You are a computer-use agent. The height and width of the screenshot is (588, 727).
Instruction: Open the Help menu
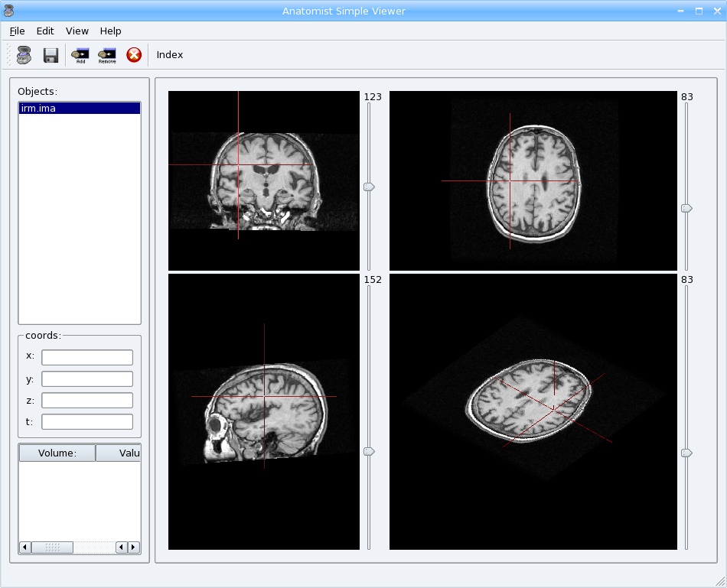[110, 31]
